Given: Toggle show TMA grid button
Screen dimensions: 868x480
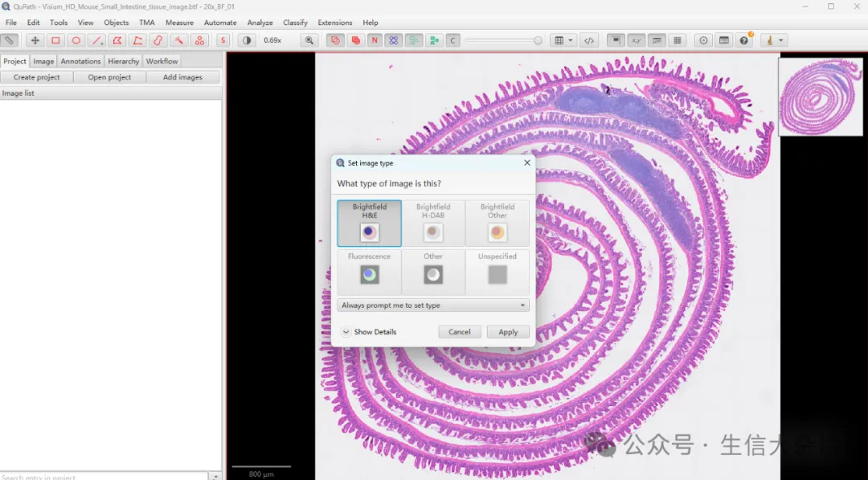Looking at the screenshot, I should [x=394, y=40].
